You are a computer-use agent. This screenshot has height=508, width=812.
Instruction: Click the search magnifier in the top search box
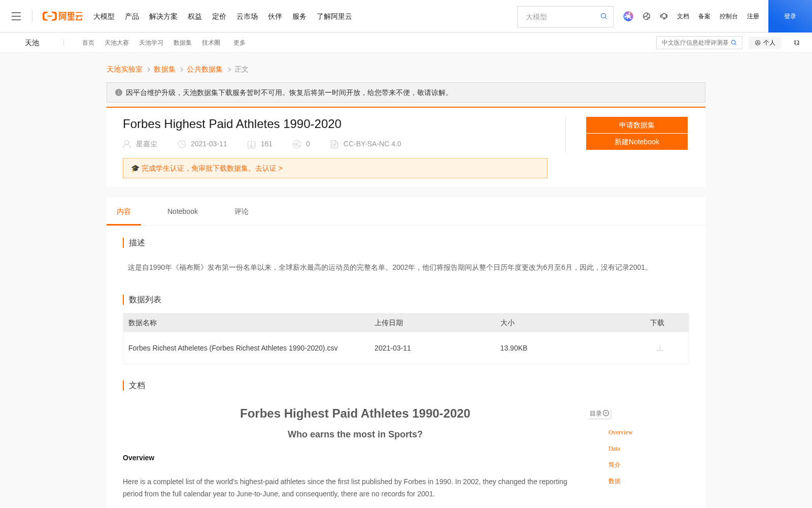[x=604, y=16]
